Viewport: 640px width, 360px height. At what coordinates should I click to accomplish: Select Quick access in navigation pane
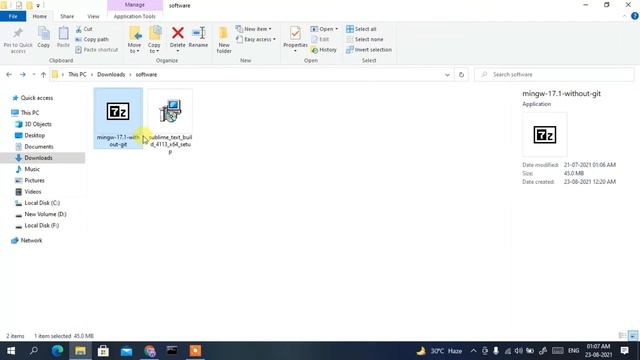[x=36, y=98]
